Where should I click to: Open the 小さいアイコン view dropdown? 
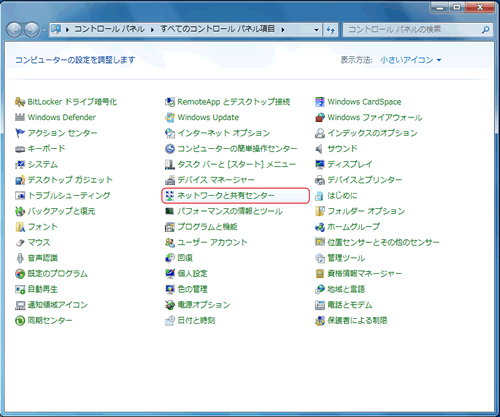[x=411, y=60]
